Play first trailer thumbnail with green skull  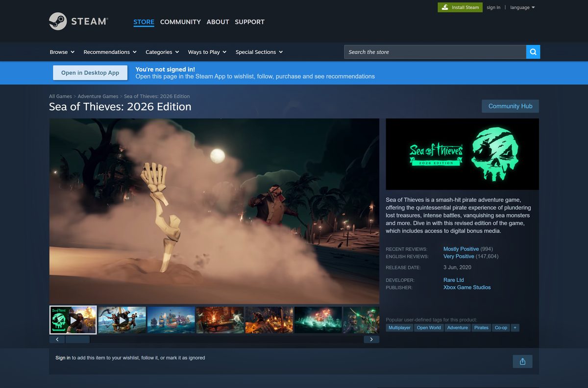pos(73,320)
